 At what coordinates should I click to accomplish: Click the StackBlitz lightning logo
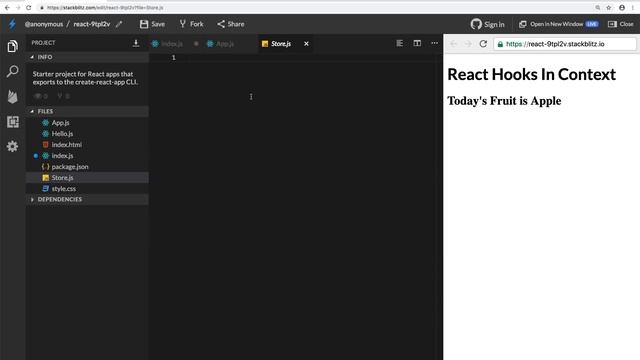pyautogui.click(x=12, y=24)
